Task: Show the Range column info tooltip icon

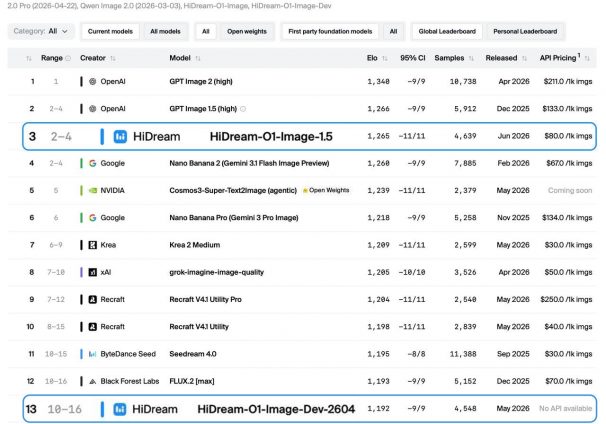Action: [68, 58]
